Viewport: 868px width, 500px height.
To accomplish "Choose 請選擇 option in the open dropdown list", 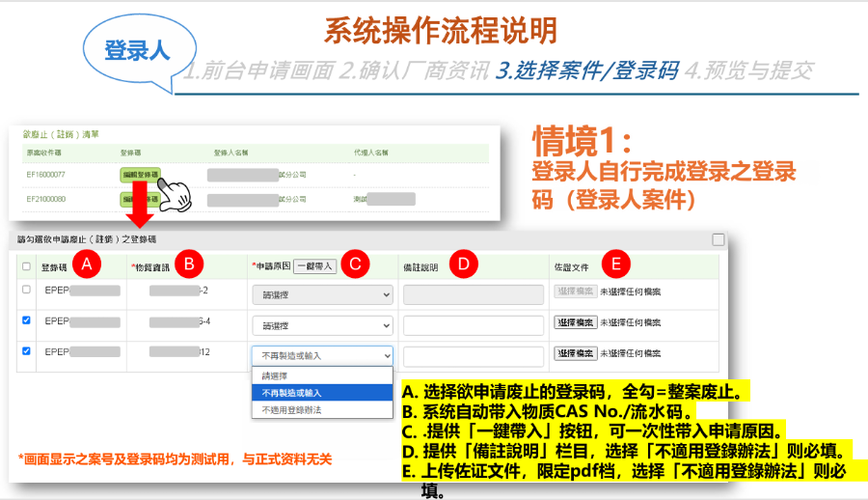I will coord(322,375).
